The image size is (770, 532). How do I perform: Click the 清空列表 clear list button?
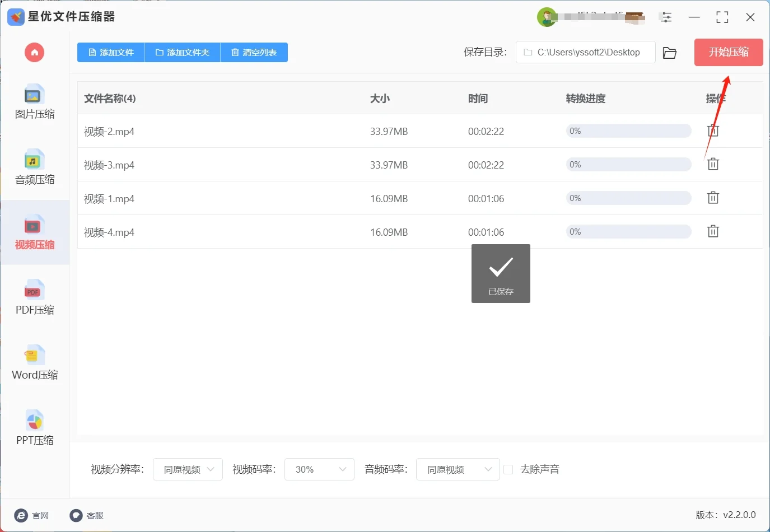tap(254, 52)
